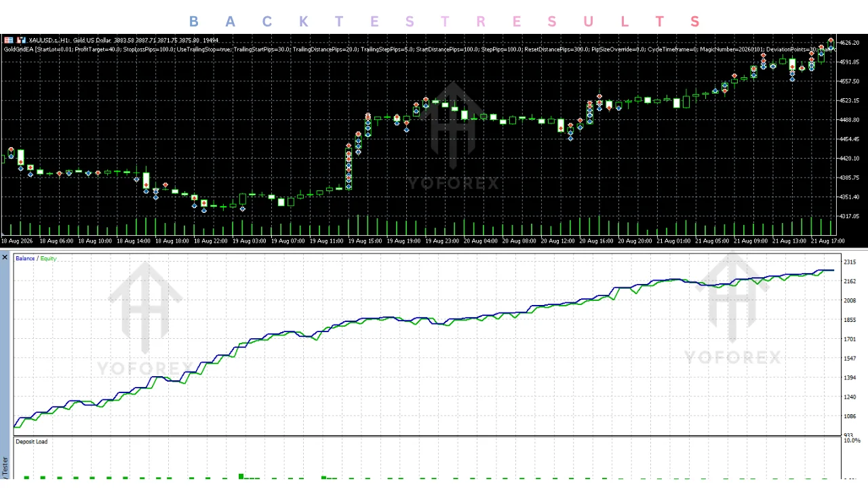Click the 2008 balance axis value
Viewport: 868px width, 488px height.
coord(850,301)
